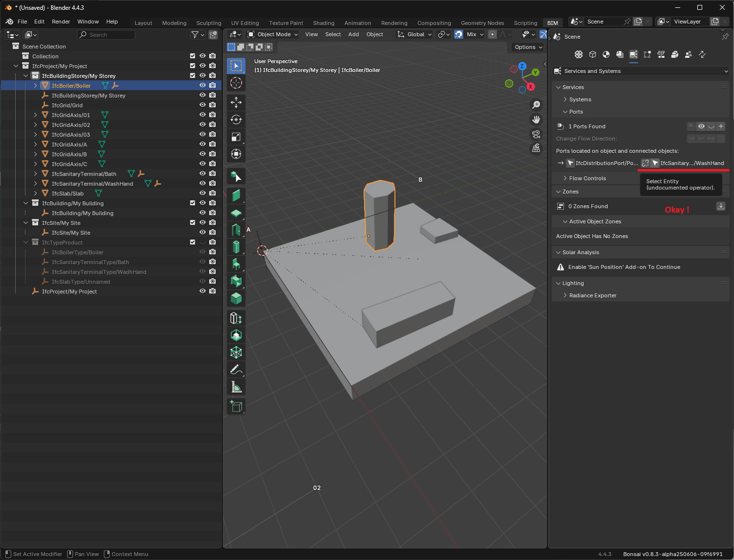Open the Collaboration people tab icon
This screenshot has width=734, height=560.
(688, 54)
